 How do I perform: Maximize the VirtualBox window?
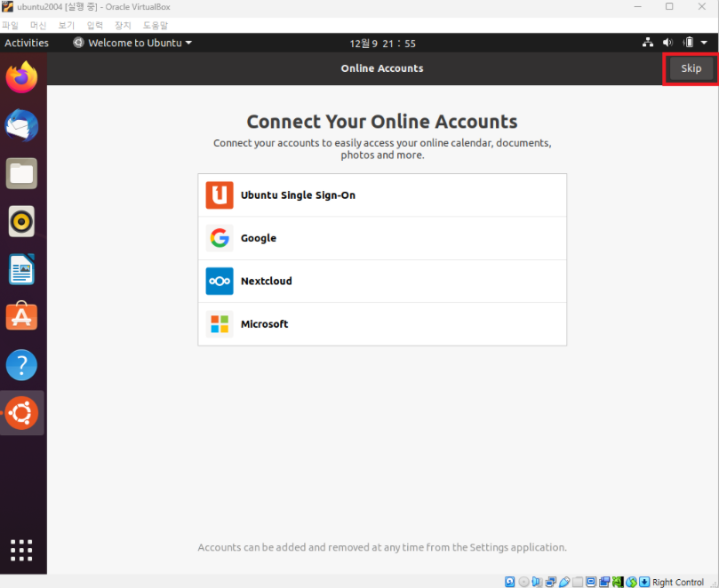tap(669, 6)
